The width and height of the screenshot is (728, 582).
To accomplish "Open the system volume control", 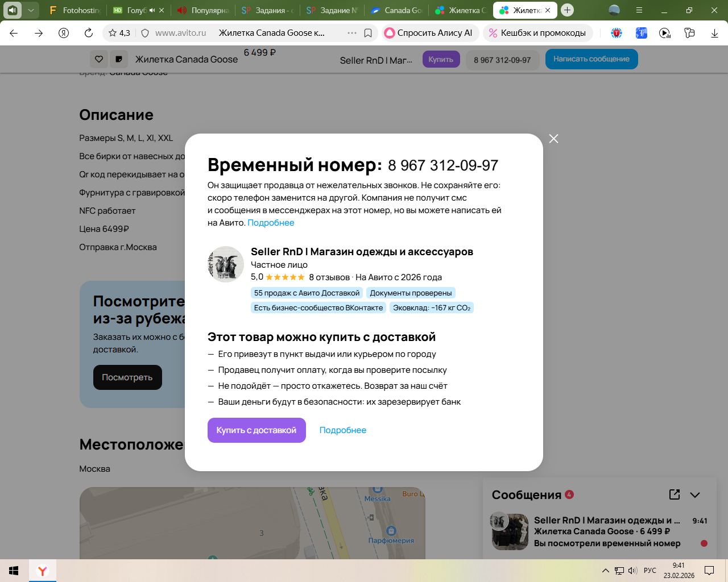I will 632,571.
